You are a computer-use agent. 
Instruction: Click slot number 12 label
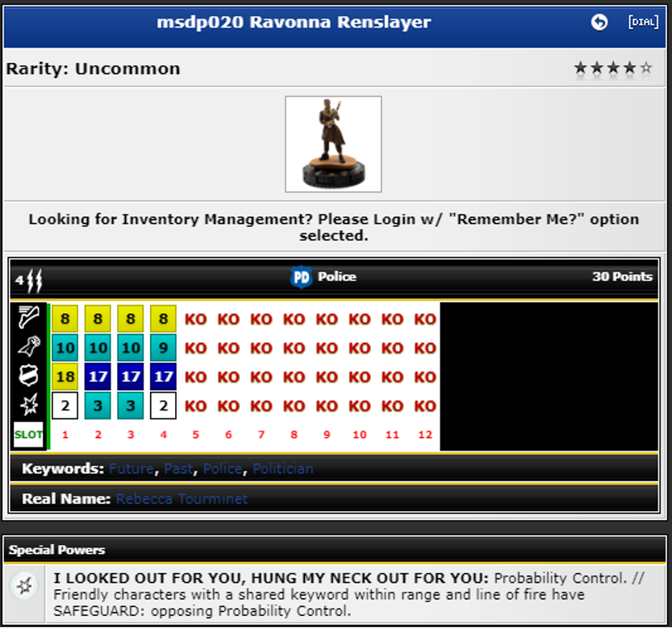pos(425,435)
